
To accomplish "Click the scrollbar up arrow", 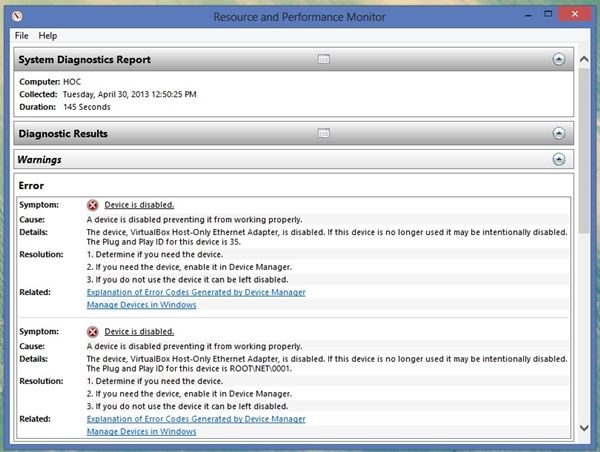I will (x=584, y=59).
